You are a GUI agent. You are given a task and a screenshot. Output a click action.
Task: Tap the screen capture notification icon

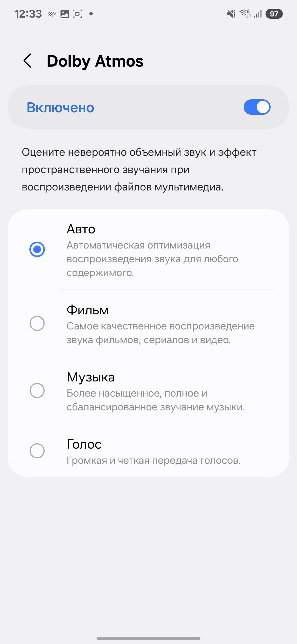[x=78, y=14]
